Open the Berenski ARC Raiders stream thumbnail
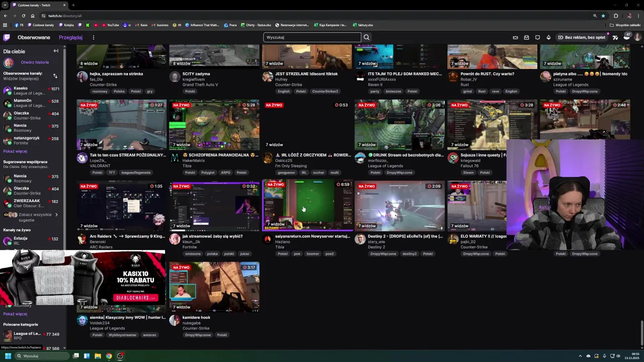Screen dimensions: 644x362 tap(121, 206)
